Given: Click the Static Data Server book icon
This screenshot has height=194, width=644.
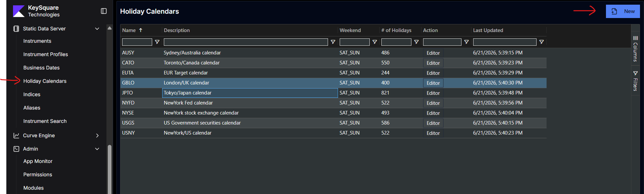Looking at the screenshot, I should click(x=16, y=29).
